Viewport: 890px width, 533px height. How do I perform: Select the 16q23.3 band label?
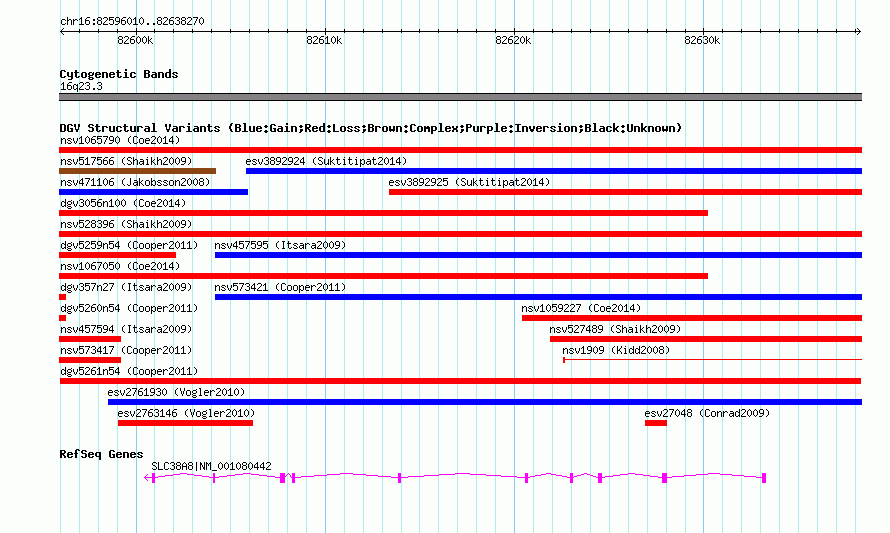point(81,86)
